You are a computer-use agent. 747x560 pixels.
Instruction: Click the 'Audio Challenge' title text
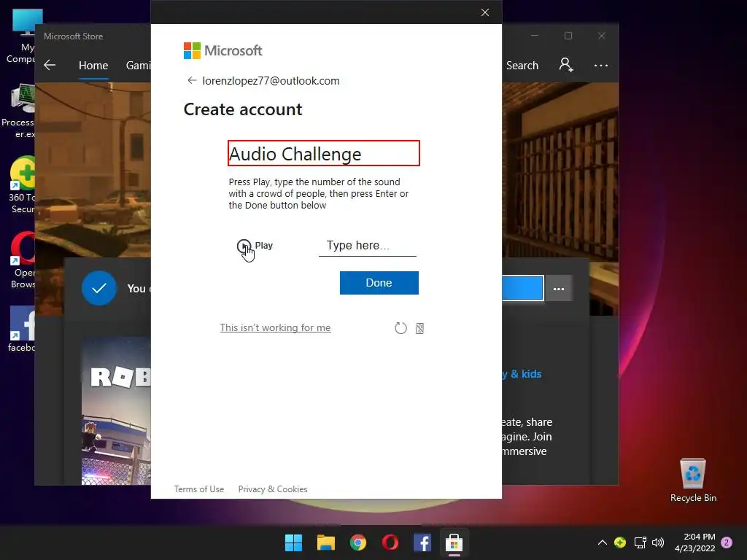(x=295, y=154)
